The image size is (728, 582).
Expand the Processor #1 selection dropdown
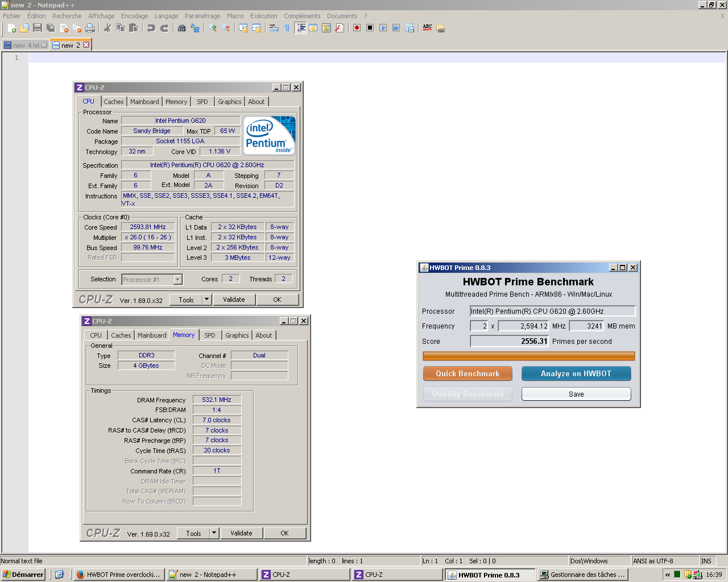pyautogui.click(x=178, y=280)
